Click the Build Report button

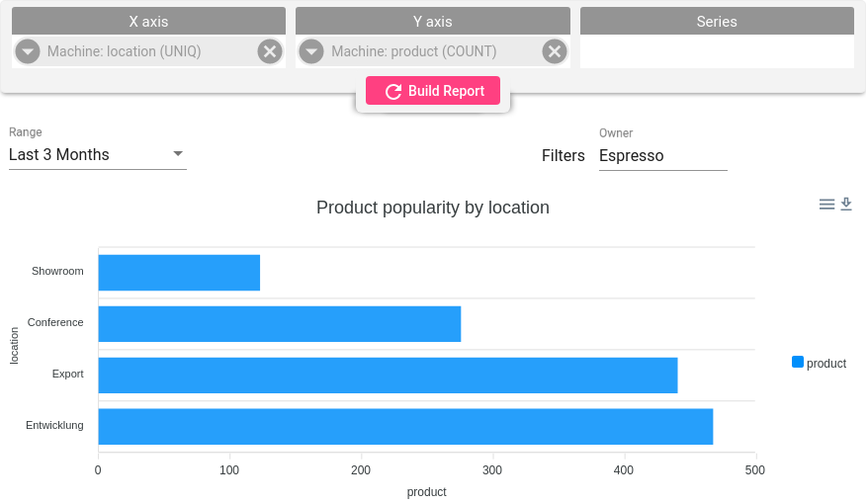coord(433,91)
